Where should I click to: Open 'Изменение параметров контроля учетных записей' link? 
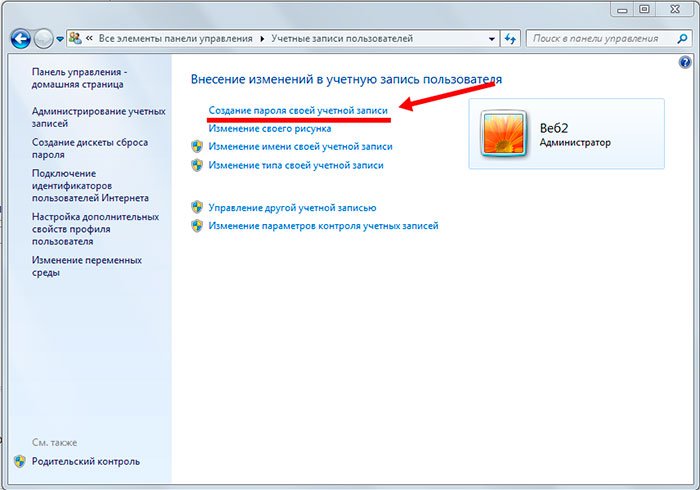coord(323,226)
